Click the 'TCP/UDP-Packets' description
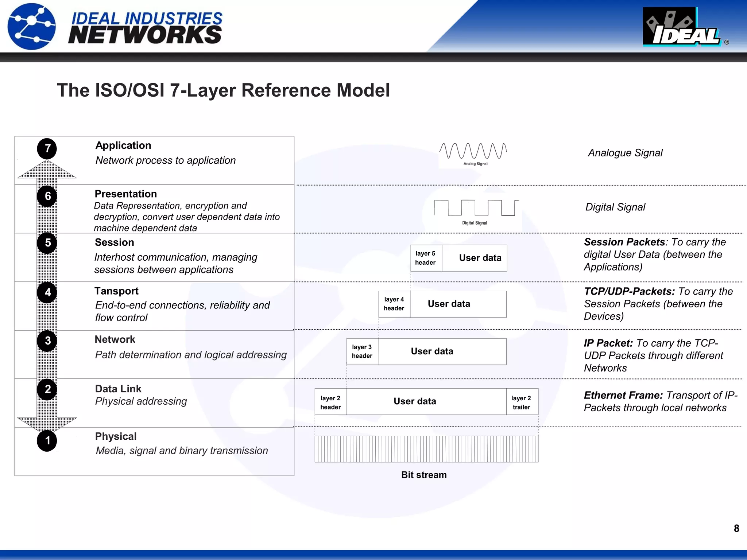 [x=658, y=304]
